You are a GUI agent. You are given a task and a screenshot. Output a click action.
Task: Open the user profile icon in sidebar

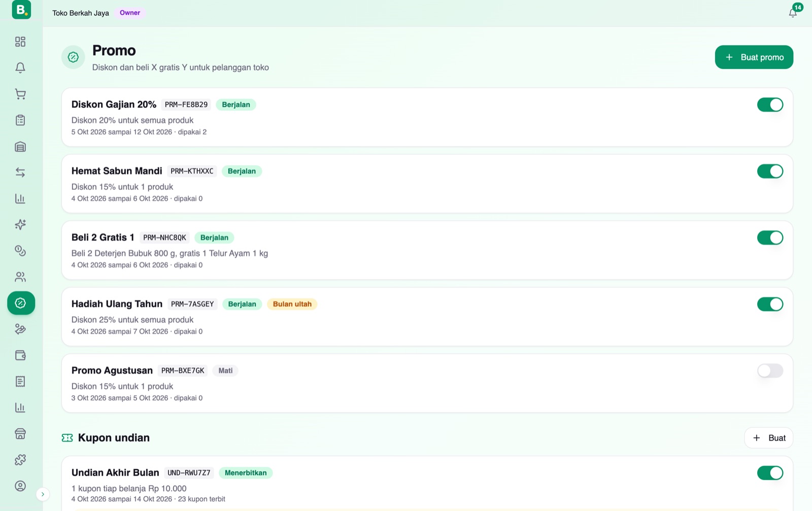(20, 486)
